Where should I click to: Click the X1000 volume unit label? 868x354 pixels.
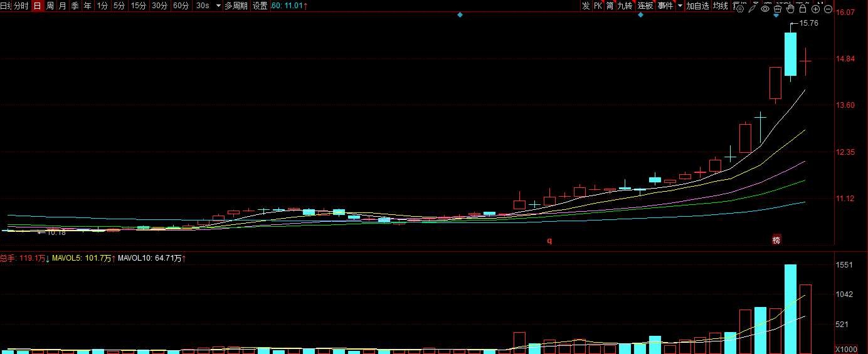click(x=846, y=349)
